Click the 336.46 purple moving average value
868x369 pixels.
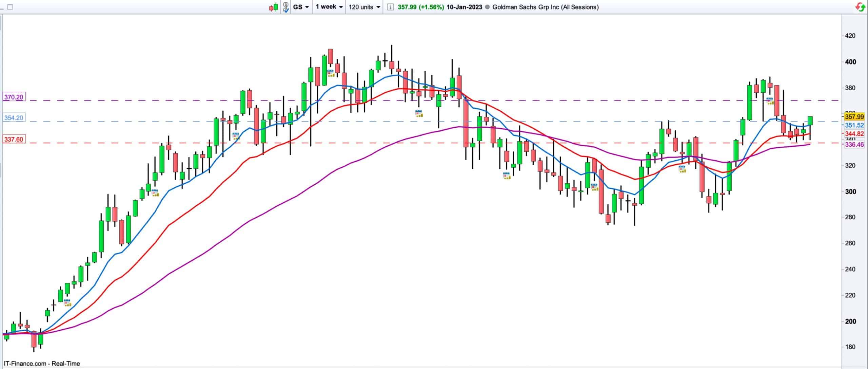(854, 145)
